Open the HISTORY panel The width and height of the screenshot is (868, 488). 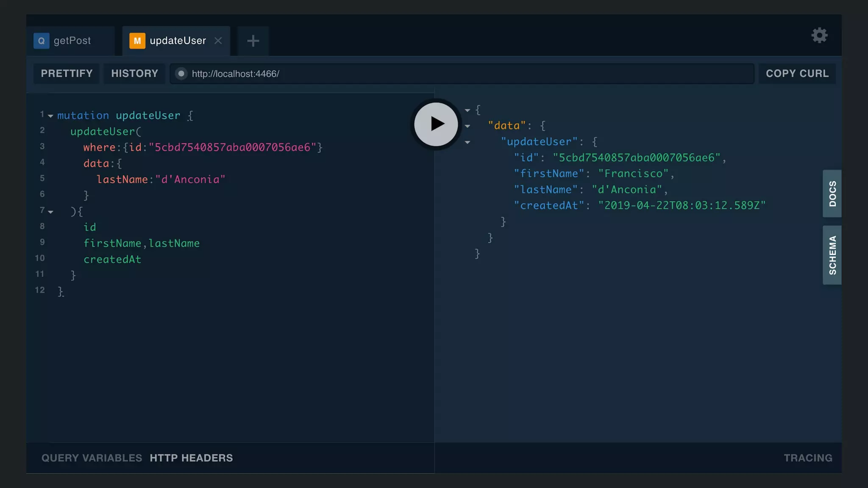pos(134,74)
